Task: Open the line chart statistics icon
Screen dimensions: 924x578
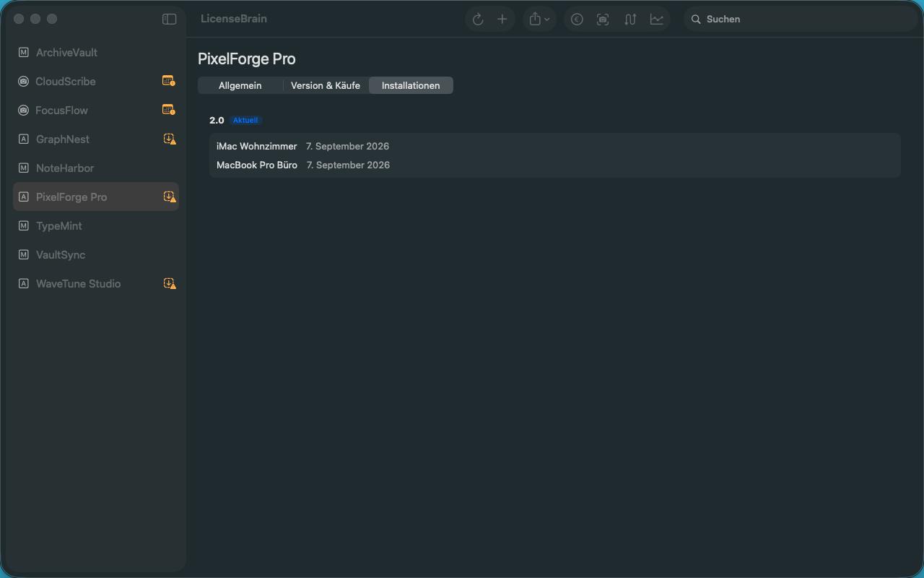Action: pos(656,20)
